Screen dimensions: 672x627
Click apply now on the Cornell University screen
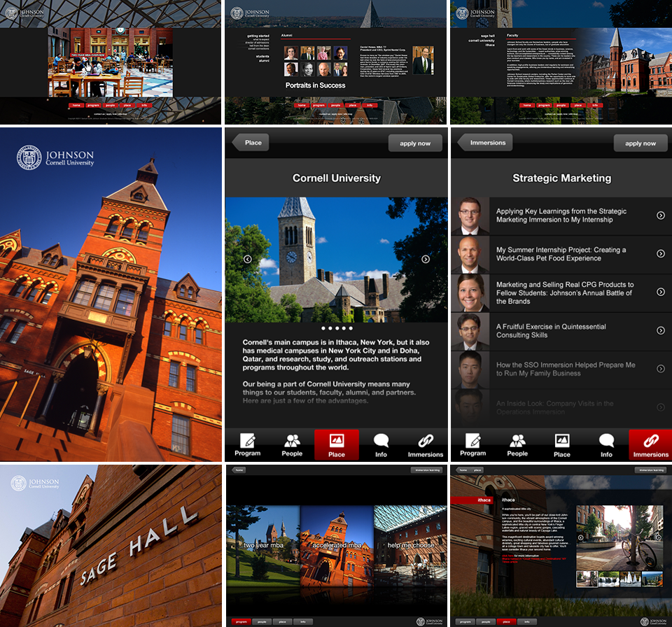click(x=415, y=143)
